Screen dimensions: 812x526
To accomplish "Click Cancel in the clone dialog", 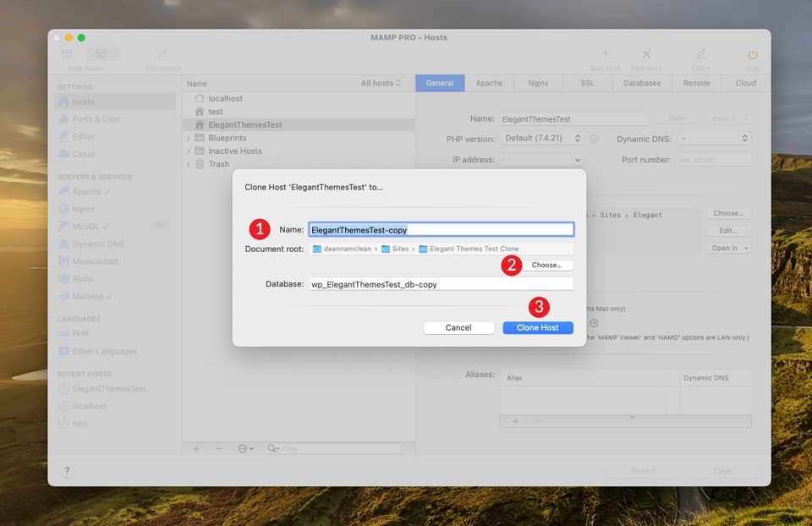I will (458, 327).
